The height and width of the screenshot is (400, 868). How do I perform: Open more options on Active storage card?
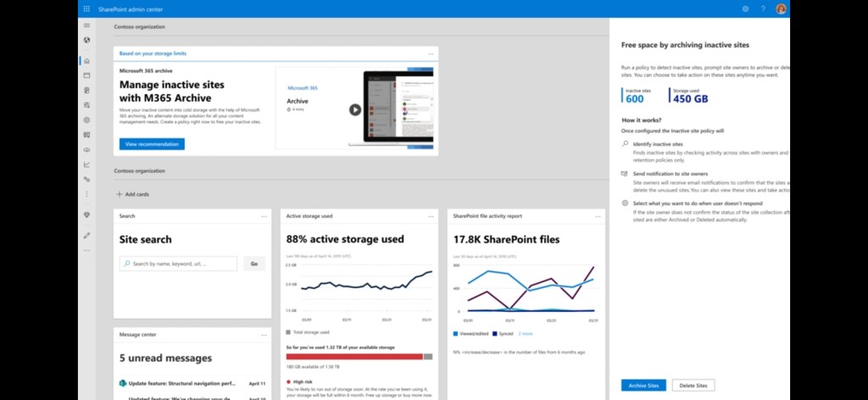430,216
